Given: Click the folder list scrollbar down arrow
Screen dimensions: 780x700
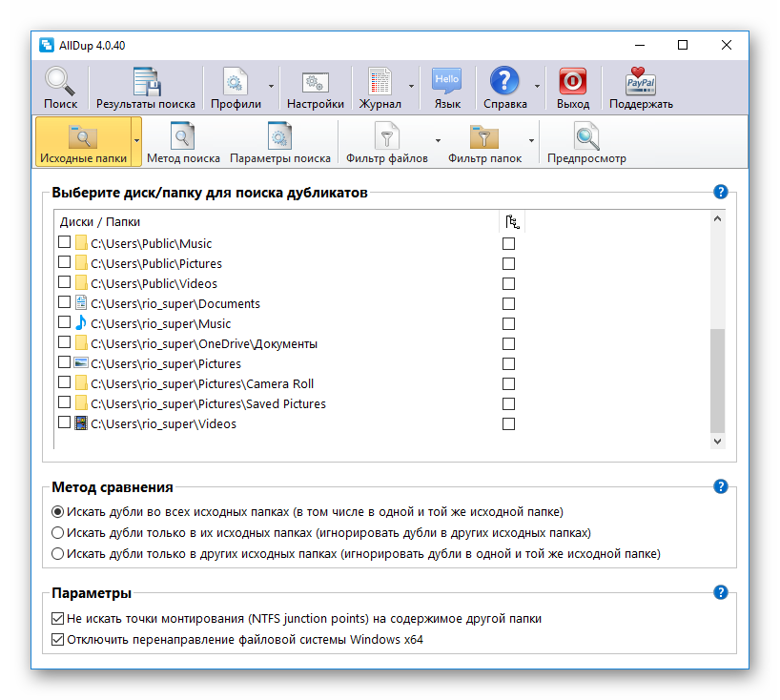Looking at the screenshot, I should pos(717,441).
